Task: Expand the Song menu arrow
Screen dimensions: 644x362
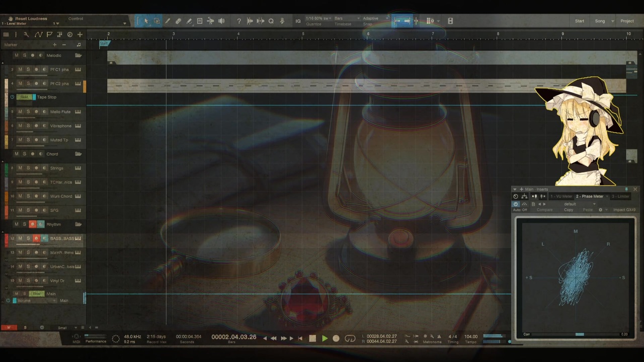Action: [x=613, y=21]
